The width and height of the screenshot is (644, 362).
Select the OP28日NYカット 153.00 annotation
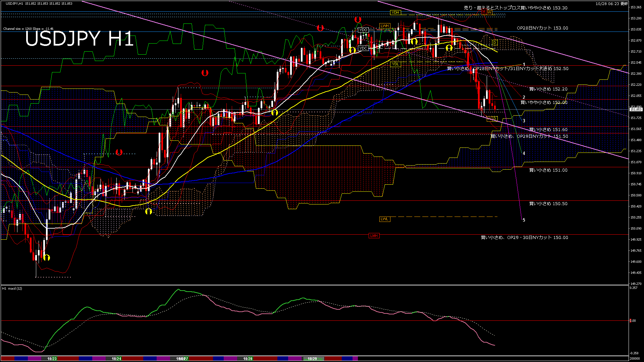pos(542,28)
